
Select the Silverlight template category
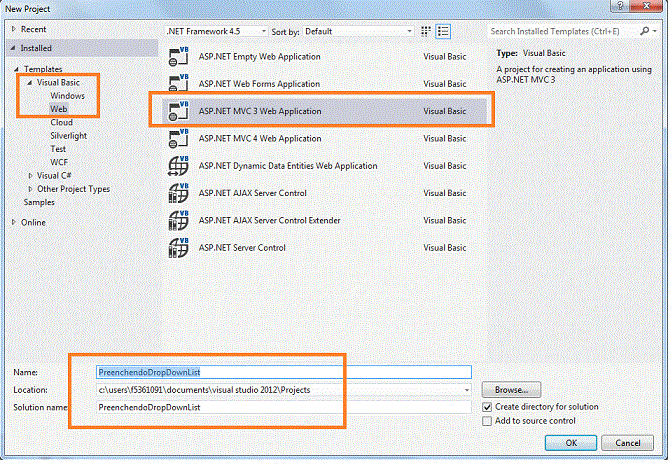point(69,136)
